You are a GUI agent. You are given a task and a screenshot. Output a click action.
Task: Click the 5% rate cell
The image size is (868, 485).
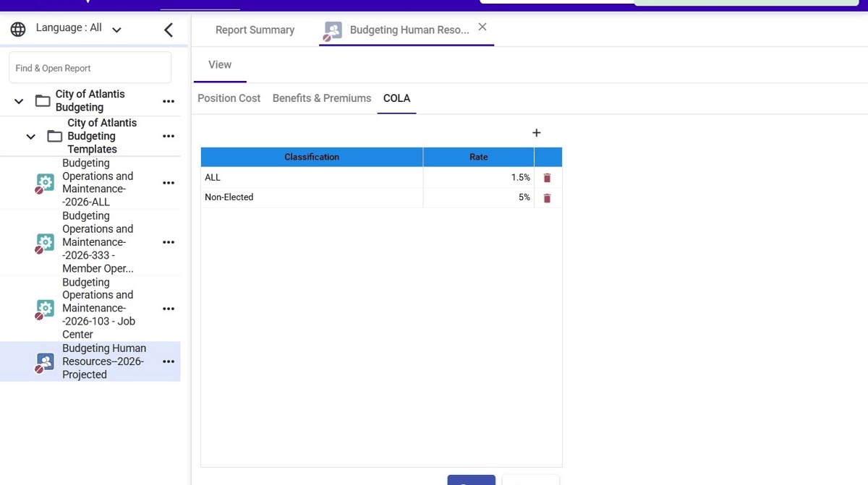tap(479, 197)
